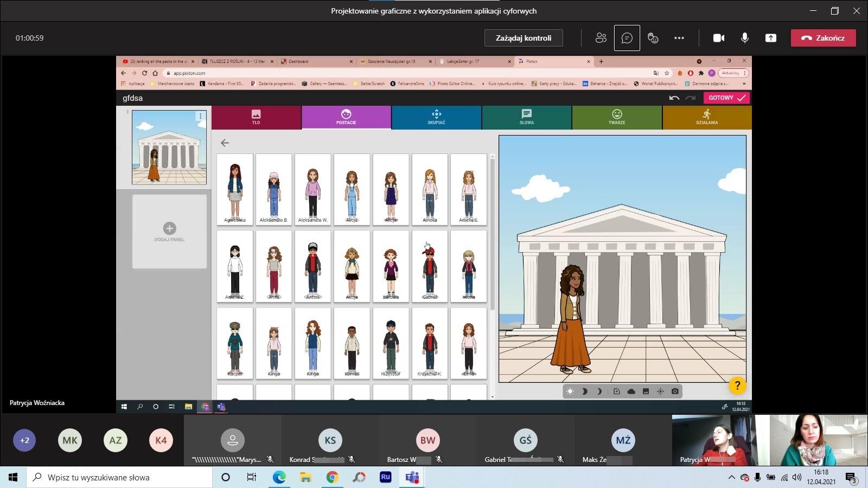This screenshot has height=488, width=868.
Task: Show the +2 more participants
Action: click(x=24, y=440)
